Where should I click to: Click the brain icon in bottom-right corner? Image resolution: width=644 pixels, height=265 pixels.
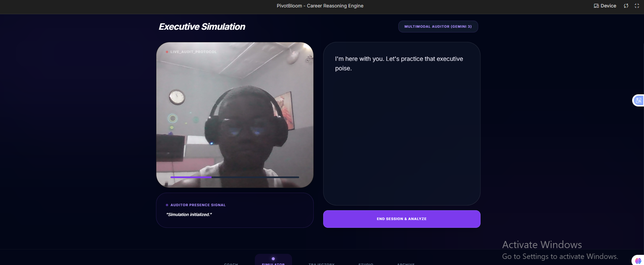tap(638, 261)
